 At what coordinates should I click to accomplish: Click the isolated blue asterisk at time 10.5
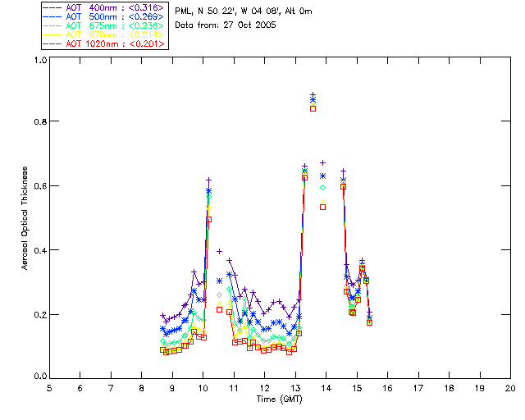coord(219,281)
